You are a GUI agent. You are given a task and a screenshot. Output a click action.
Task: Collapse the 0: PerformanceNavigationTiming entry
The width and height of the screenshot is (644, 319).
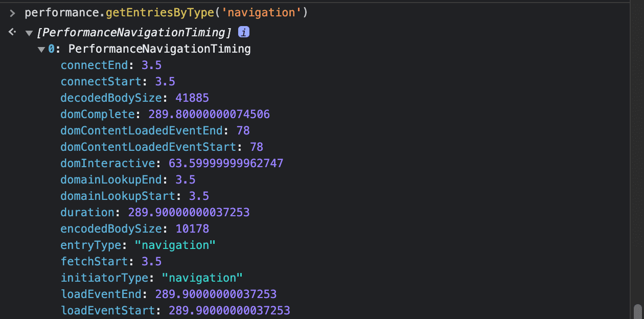[x=41, y=50]
